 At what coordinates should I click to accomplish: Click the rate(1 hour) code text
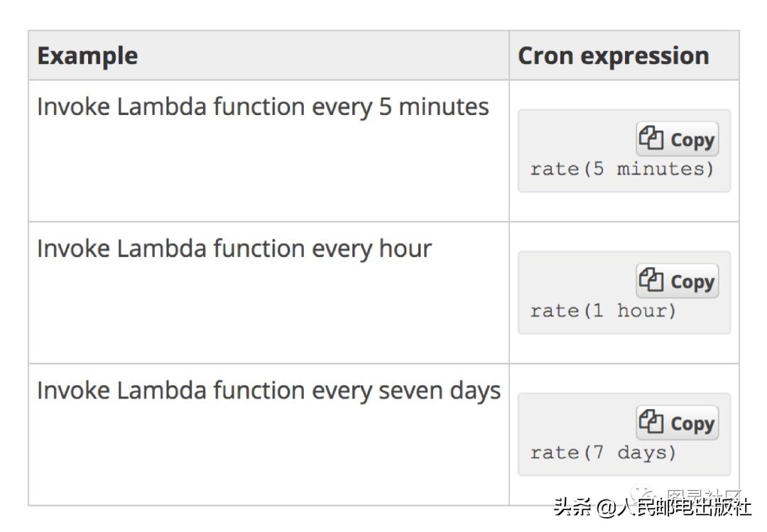click(x=603, y=311)
